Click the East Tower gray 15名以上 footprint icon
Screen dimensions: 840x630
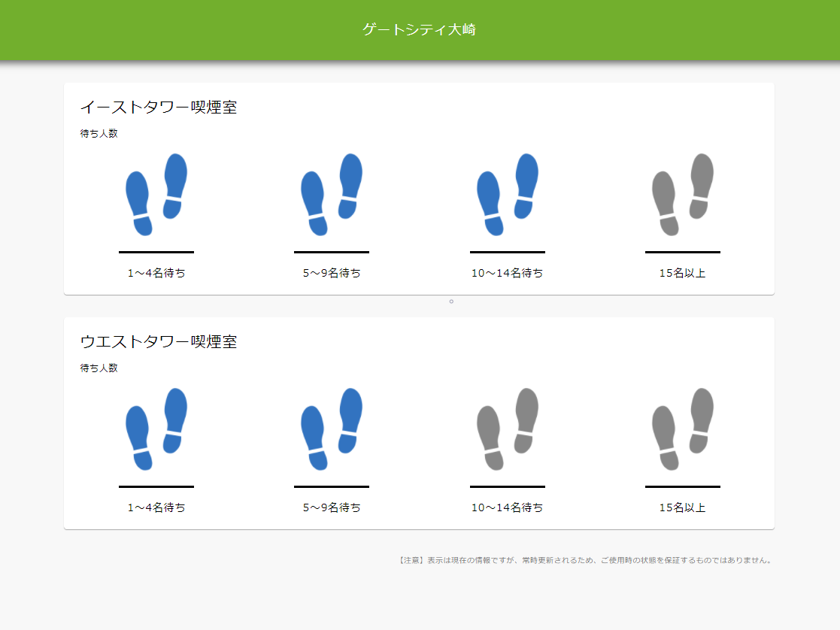coord(683,195)
